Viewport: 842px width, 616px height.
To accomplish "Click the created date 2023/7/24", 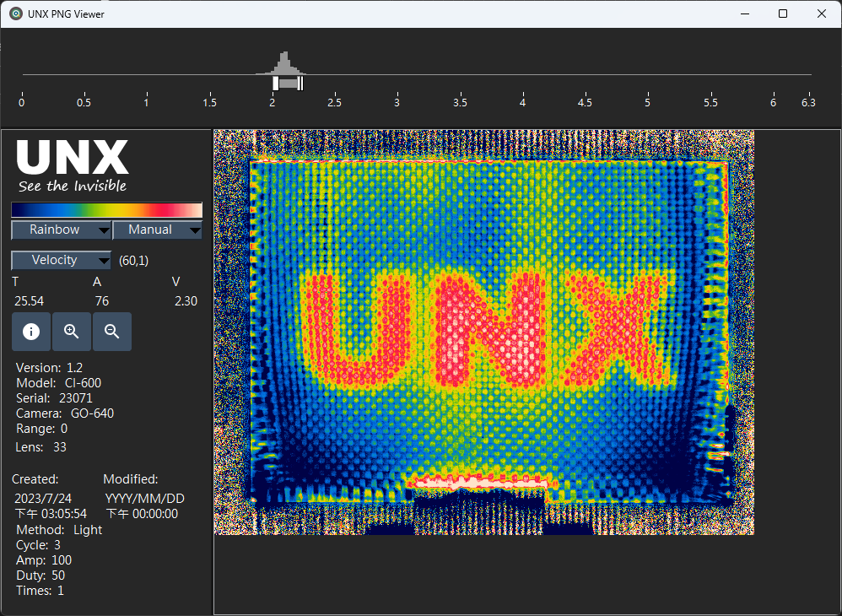I will (43, 499).
